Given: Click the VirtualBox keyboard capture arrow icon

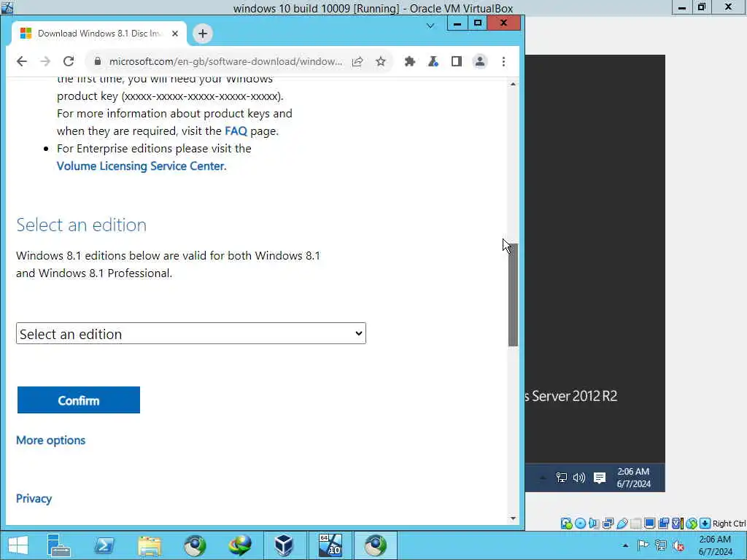Looking at the screenshot, I should (705, 524).
